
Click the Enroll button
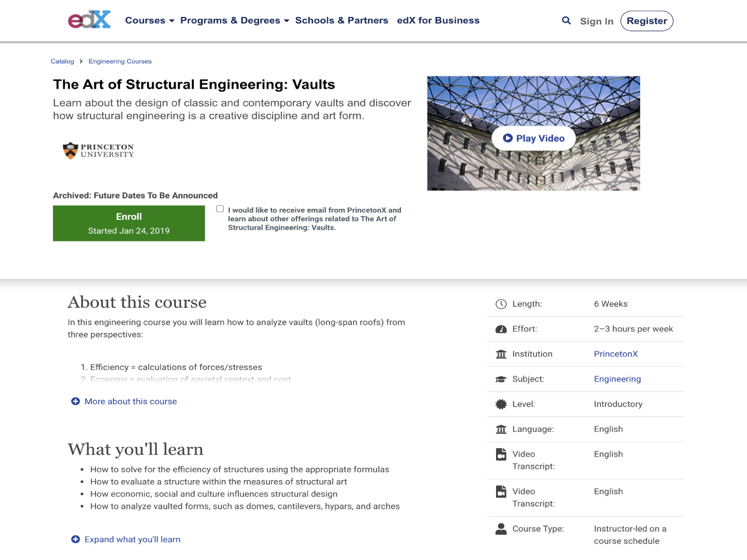click(x=129, y=223)
